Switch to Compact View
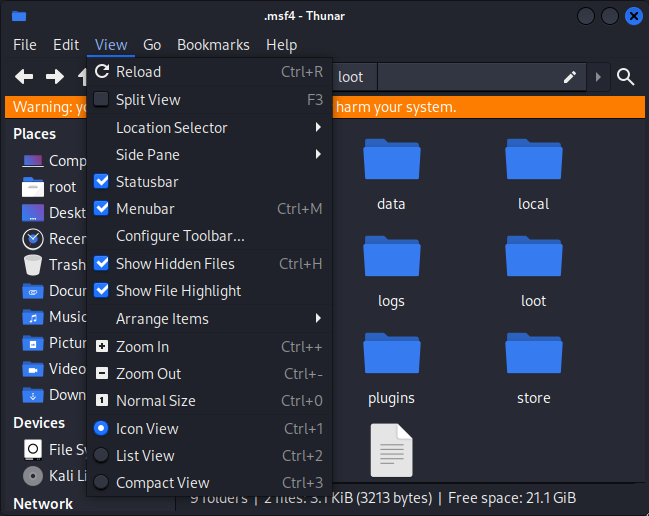Image resolution: width=649 pixels, height=516 pixels. 101,482
